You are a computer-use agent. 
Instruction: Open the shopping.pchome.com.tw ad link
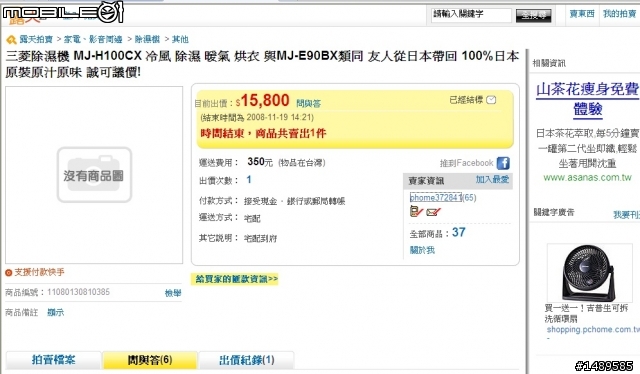[593, 329]
